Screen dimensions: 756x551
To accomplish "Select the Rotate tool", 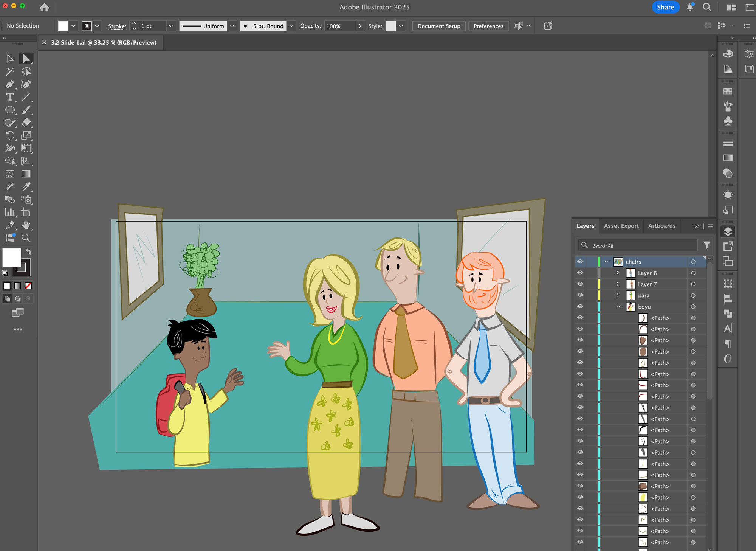I will (x=10, y=135).
